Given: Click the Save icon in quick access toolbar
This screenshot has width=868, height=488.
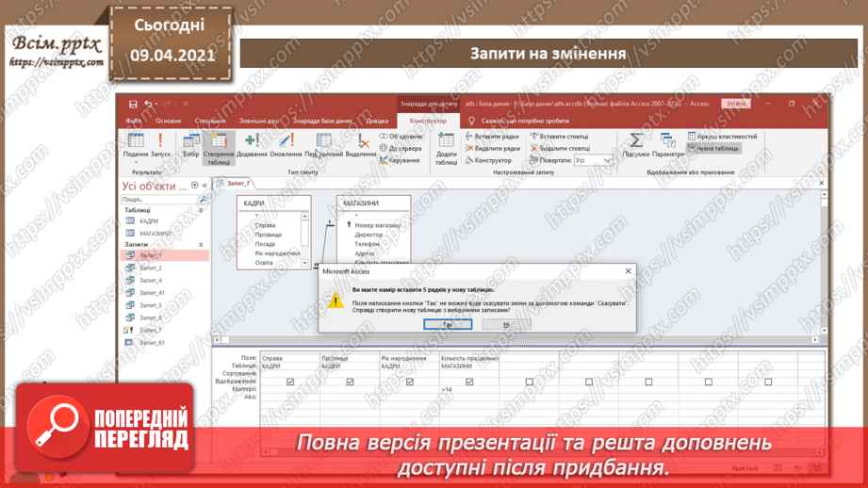Looking at the screenshot, I should coord(133,104).
